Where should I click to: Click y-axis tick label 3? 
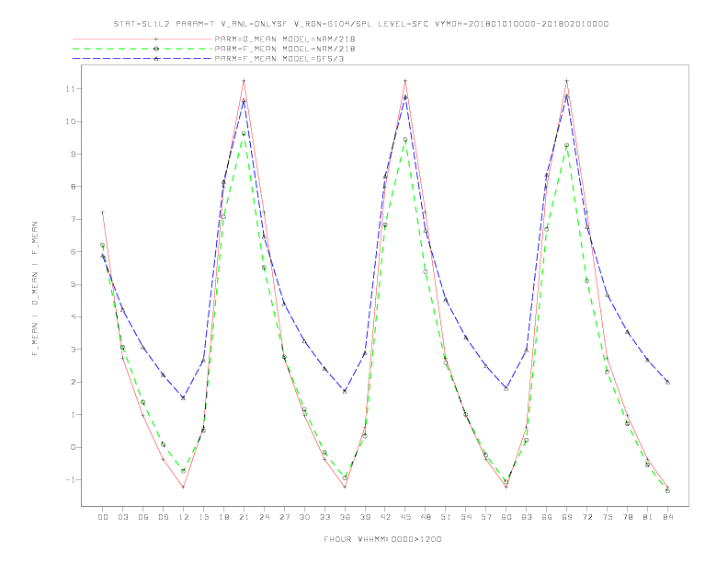(74, 350)
